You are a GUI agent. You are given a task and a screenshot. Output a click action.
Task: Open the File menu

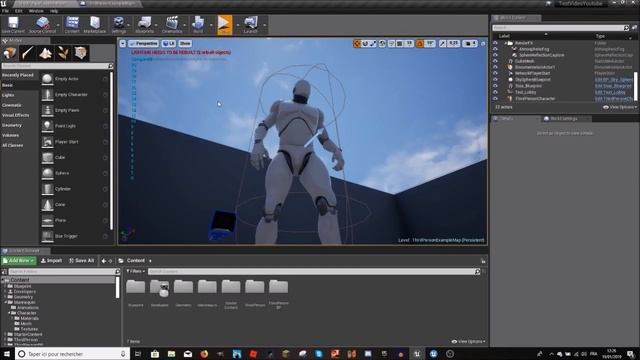pyautogui.click(x=5, y=11)
